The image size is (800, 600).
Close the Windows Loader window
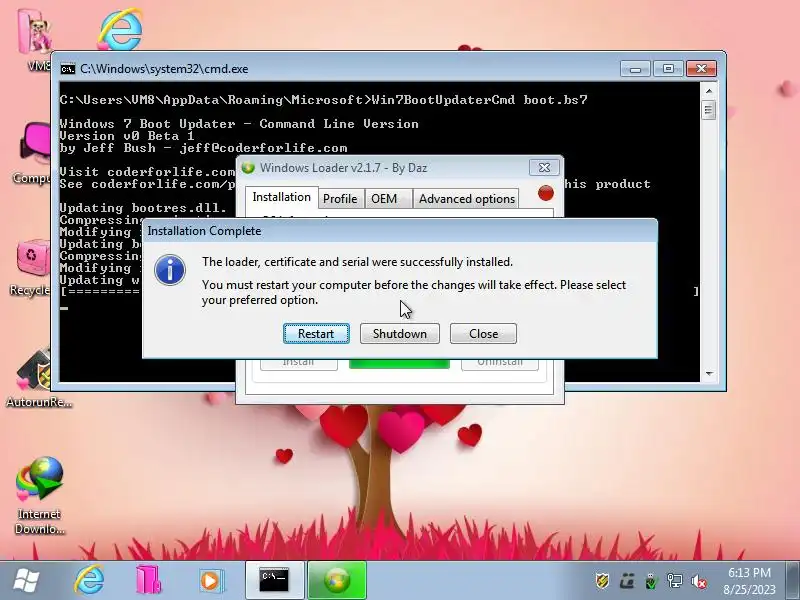click(544, 167)
